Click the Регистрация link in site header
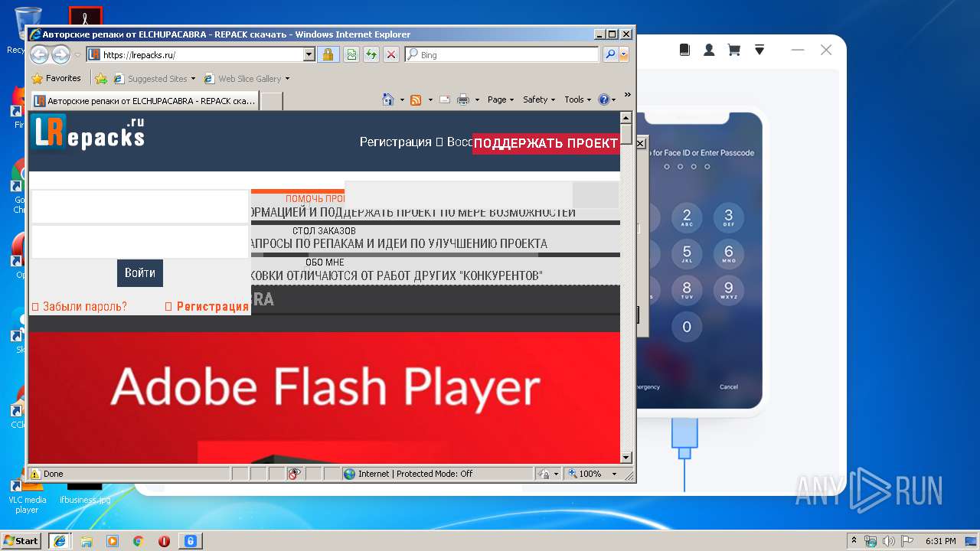 pos(396,142)
